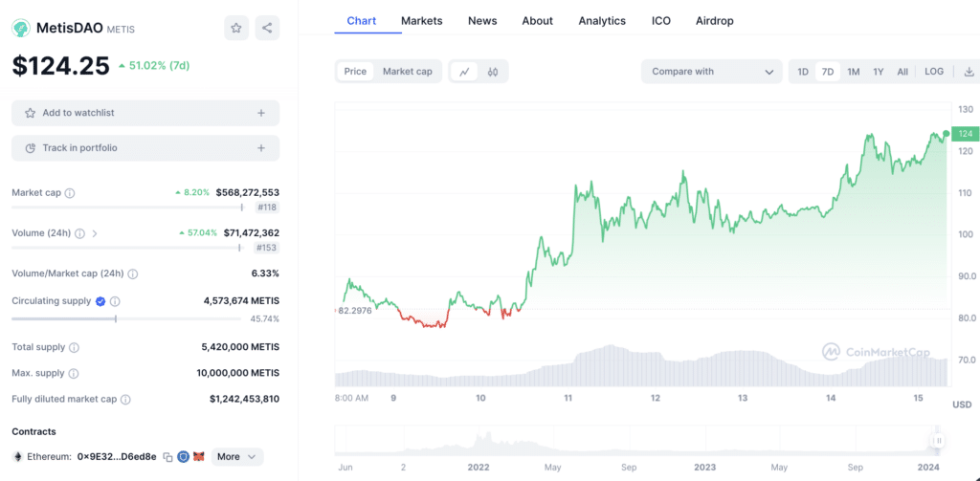This screenshot has width=980, height=481.
Task: Select the 1Y time range
Action: 879,72
